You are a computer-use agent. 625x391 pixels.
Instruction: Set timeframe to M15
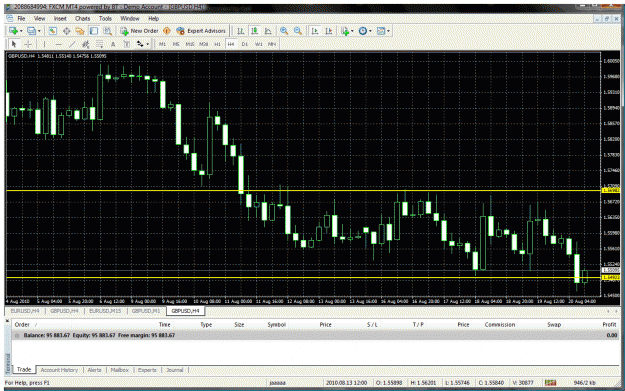190,44
